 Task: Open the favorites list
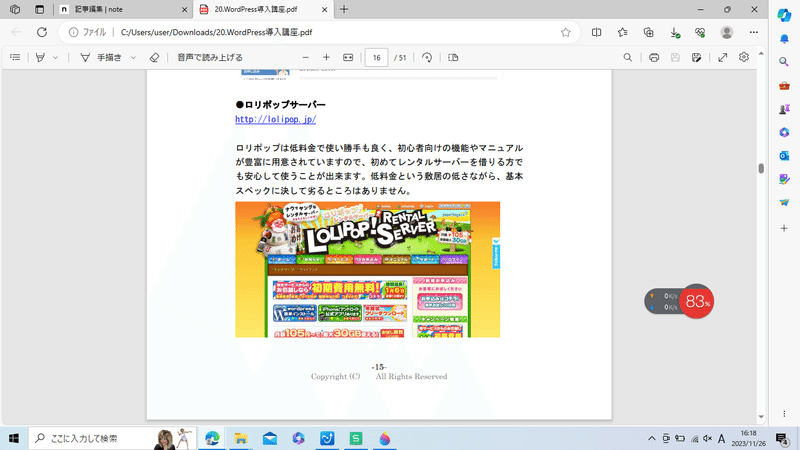pyautogui.click(x=622, y=32)
